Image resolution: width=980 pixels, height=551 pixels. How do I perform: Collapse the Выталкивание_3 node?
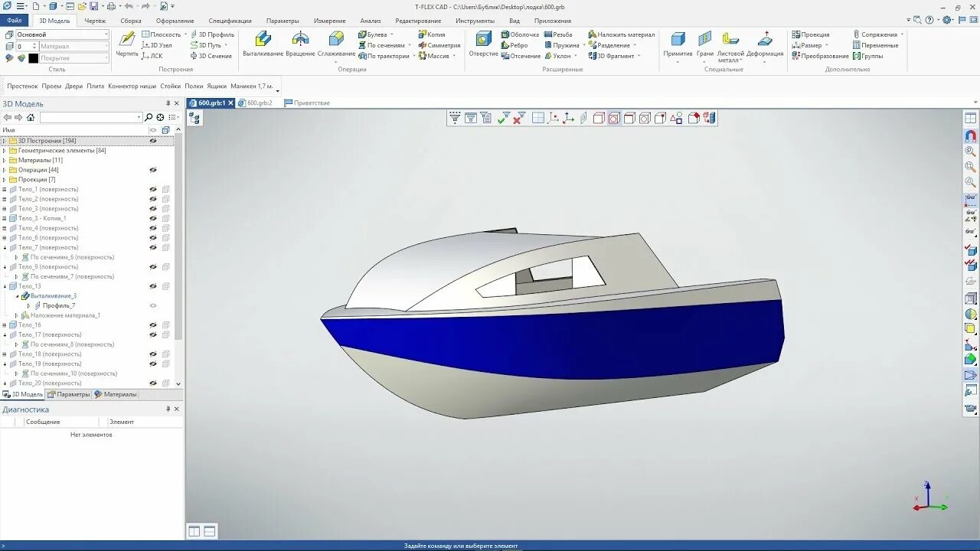17,295
